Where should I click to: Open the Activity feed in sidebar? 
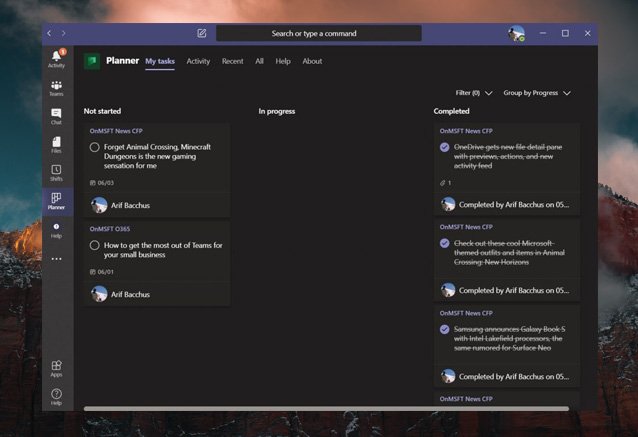[x=56, y=58]
